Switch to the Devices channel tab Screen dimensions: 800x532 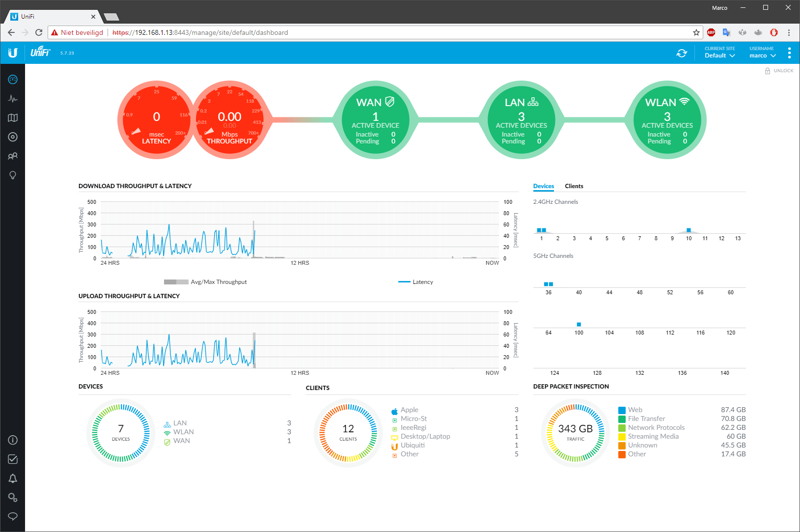pyautogui.click(x=544, y=186)
